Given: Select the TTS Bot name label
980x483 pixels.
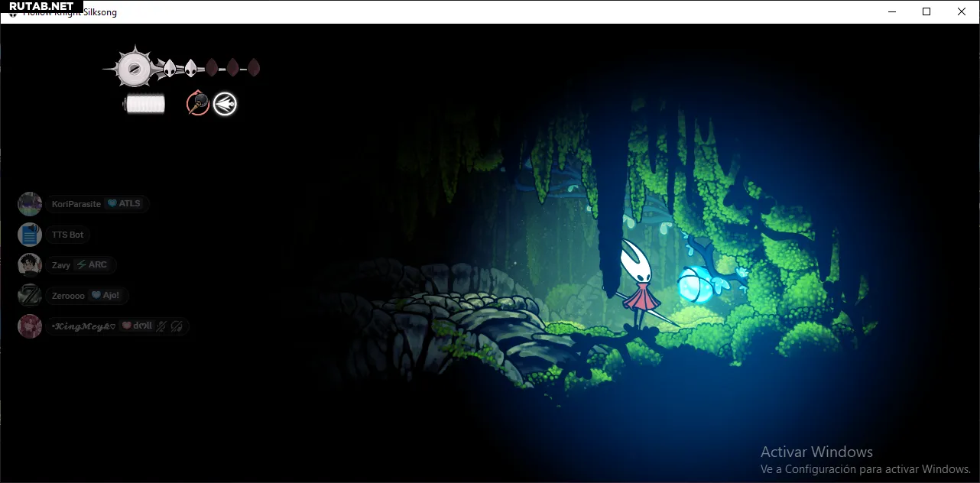Looking at the screenshot, I should coord(67,235).
